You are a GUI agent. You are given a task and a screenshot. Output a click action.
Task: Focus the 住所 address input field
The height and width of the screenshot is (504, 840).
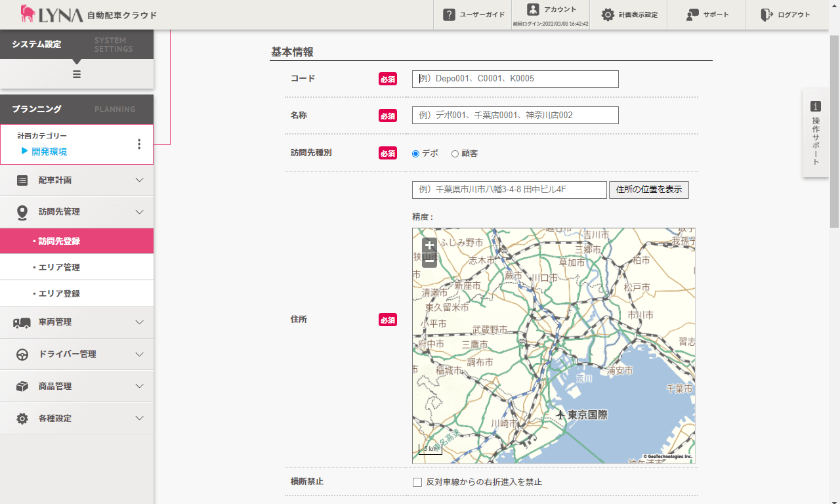point(509,190)
